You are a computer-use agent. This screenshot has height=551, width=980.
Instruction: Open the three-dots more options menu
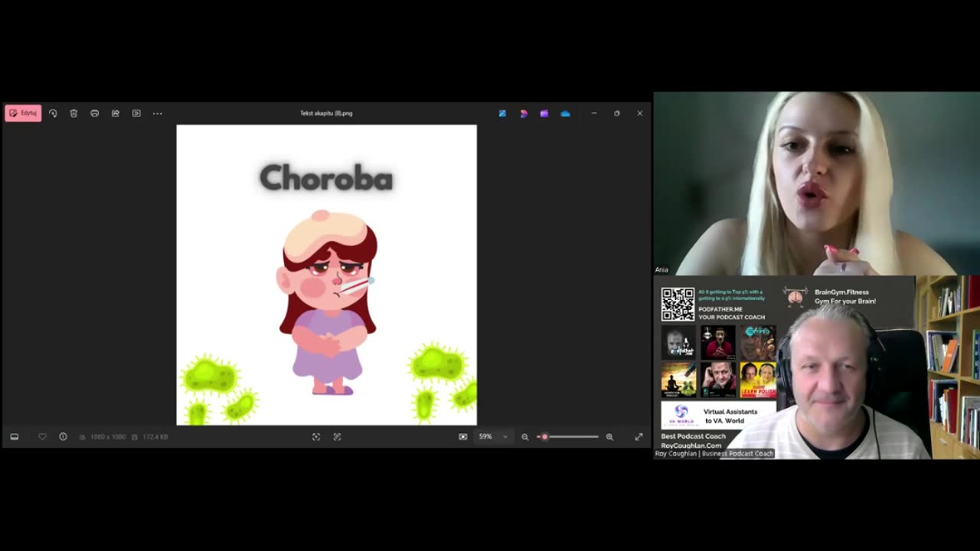(158, 113)
